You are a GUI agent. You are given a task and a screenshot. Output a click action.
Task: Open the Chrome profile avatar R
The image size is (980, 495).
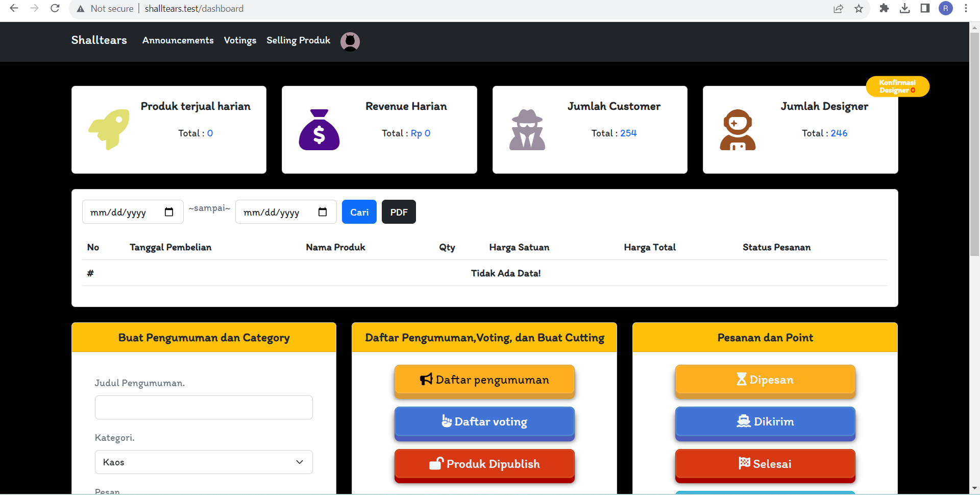click(x=946, y=8)
